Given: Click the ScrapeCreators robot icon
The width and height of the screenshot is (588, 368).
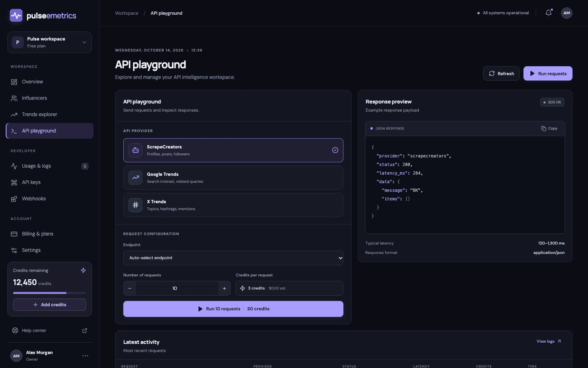Looking at the screenshot, I should point(135,150).
